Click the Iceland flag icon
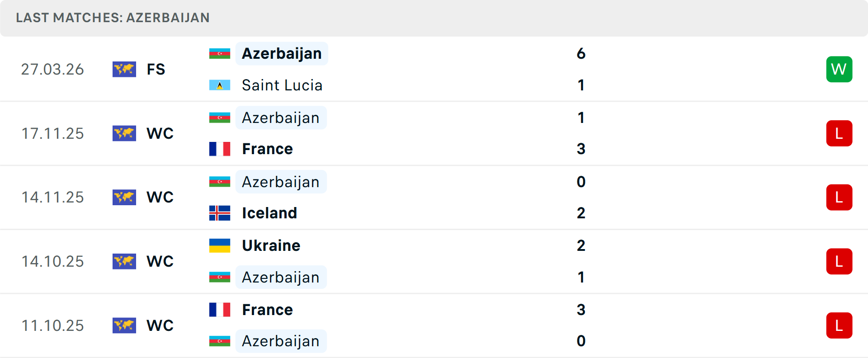Viewport: 868px width, 358px height. pyautogui.click(x=220, y=213)
